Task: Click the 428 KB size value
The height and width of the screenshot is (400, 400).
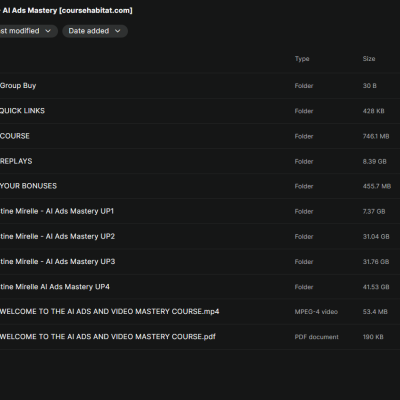Action: click(374, 111)
